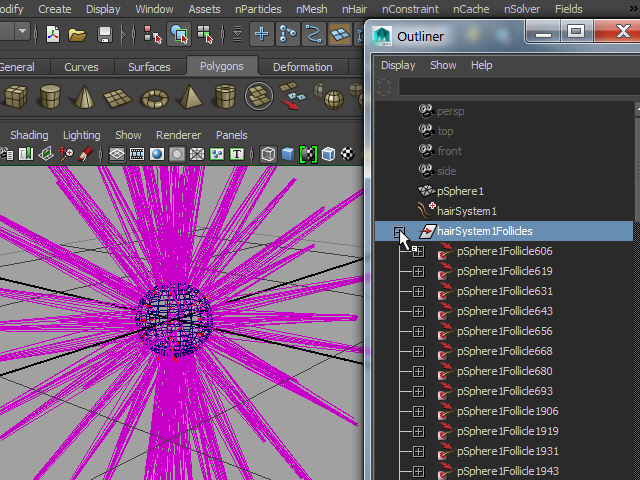This screenshot has width=640, height=480.
Task: Select hairSystem1 in the Outliner
Action: click(504, 211)
